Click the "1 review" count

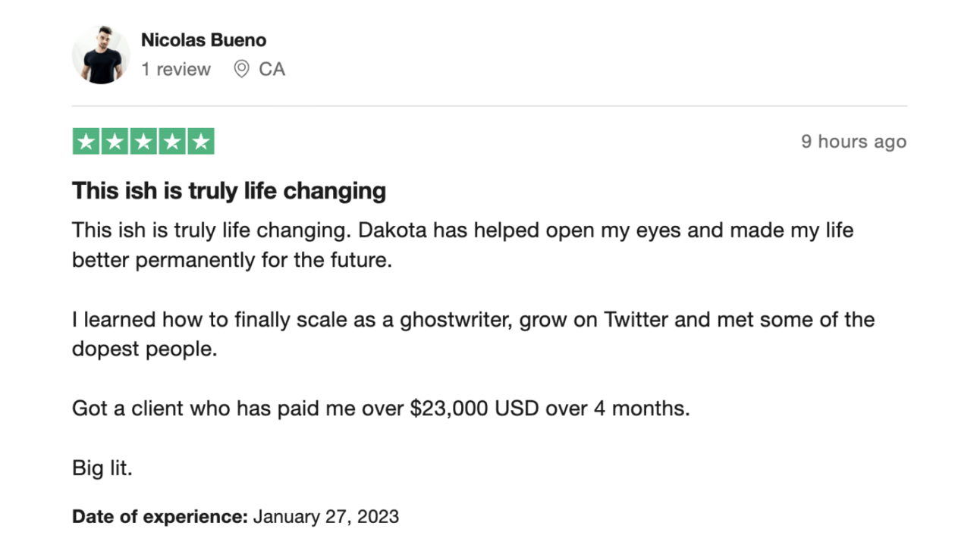tap(176, 70)
